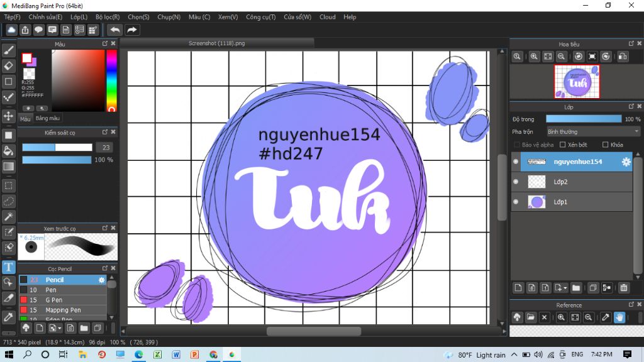Viewport: 644px width, 362px height.
Task: Add new layer folder in Layers panel
Action: tap(576, 288)
